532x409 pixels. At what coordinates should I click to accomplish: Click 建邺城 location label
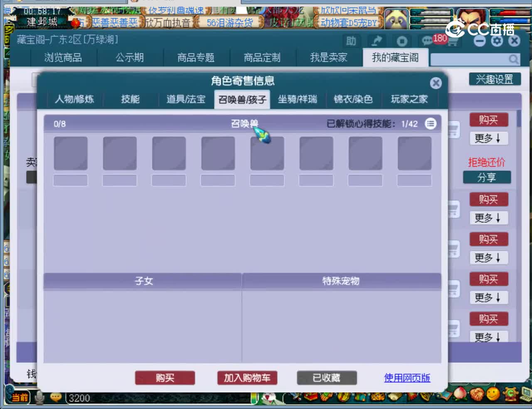(x=42, y=22)
